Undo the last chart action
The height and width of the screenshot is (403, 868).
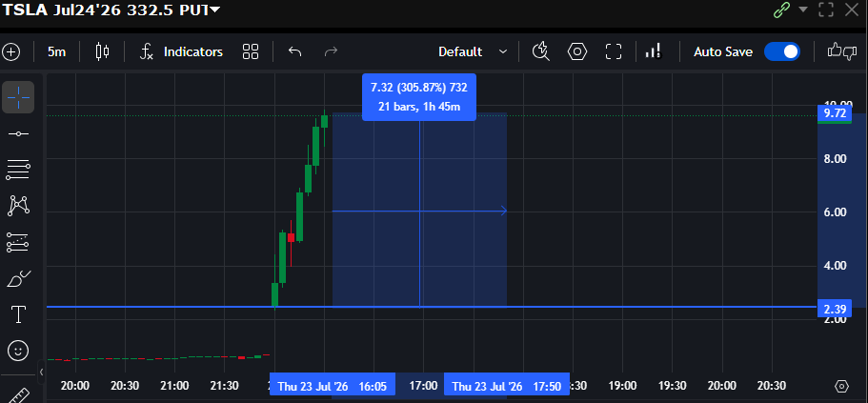[295, 52]
